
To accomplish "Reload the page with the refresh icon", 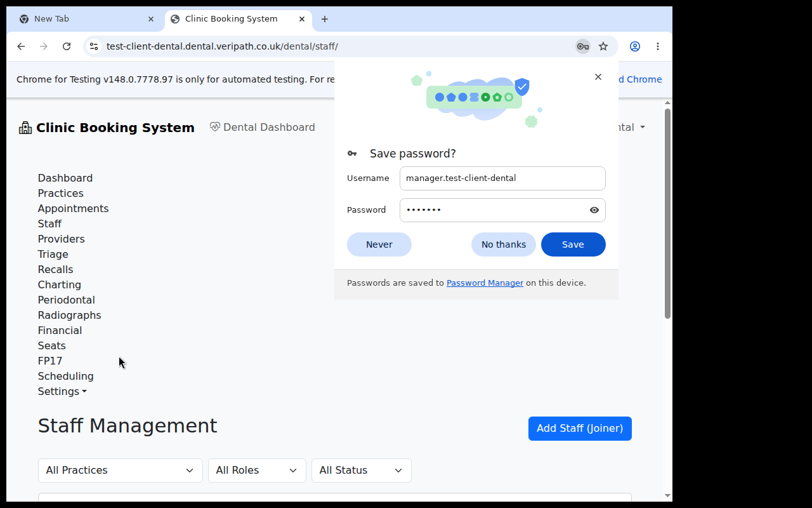I will [x=67, y=46].
